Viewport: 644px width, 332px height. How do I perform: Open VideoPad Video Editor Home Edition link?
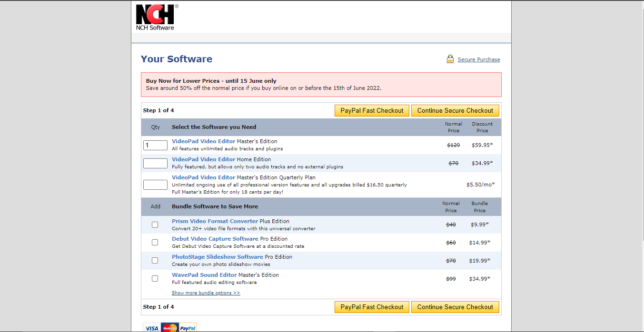(203, 159)
